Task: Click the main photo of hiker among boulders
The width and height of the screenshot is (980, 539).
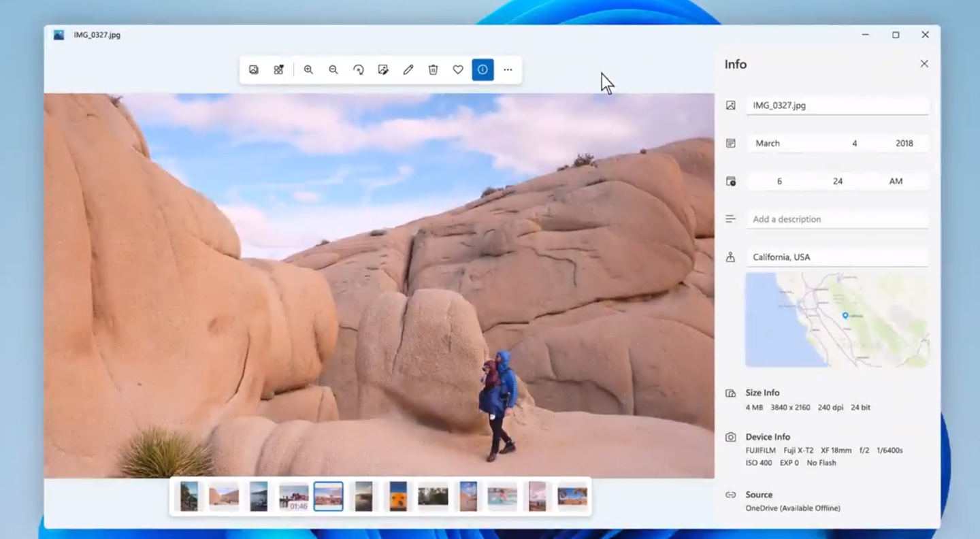Action: pos(379,286)
